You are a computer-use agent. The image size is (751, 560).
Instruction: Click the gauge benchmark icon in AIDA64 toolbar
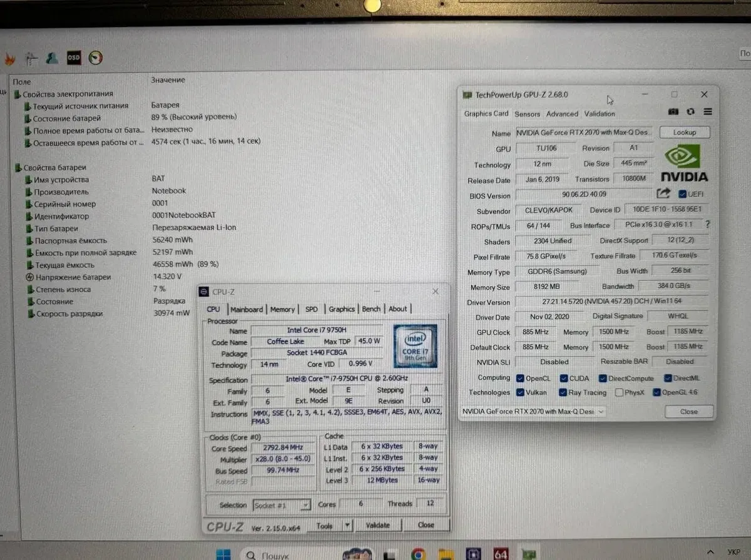95,58
